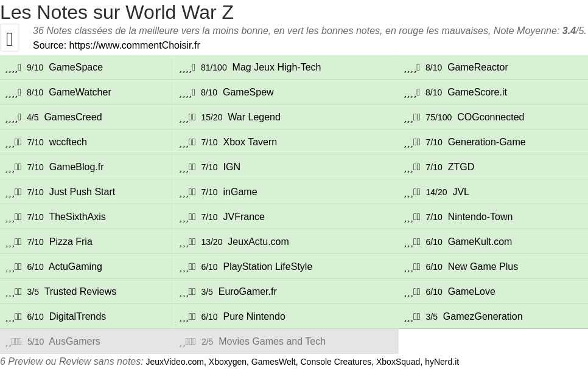The image size is (588, 369).
Task: Click the star rating icons beside IGN
Action: [x=187, y=167]
